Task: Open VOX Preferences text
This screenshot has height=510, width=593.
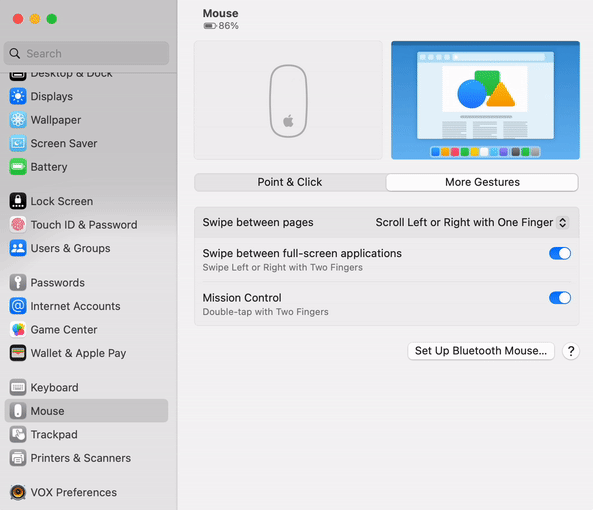Action: coord(73,492)
